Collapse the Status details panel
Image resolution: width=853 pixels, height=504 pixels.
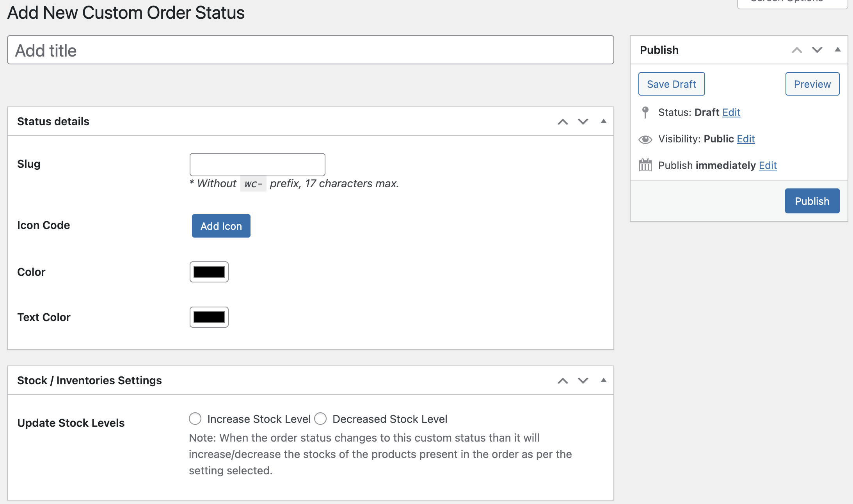604,121
